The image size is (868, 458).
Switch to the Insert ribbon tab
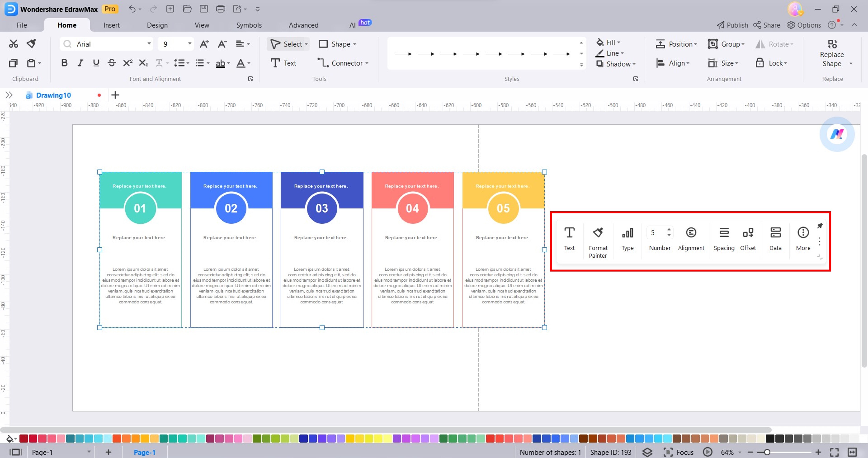pyautogui.click(x=111, y=25)
